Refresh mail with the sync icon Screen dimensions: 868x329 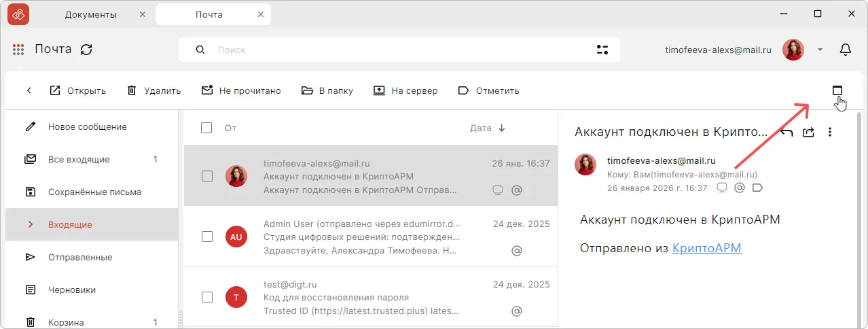coord(86,50)
